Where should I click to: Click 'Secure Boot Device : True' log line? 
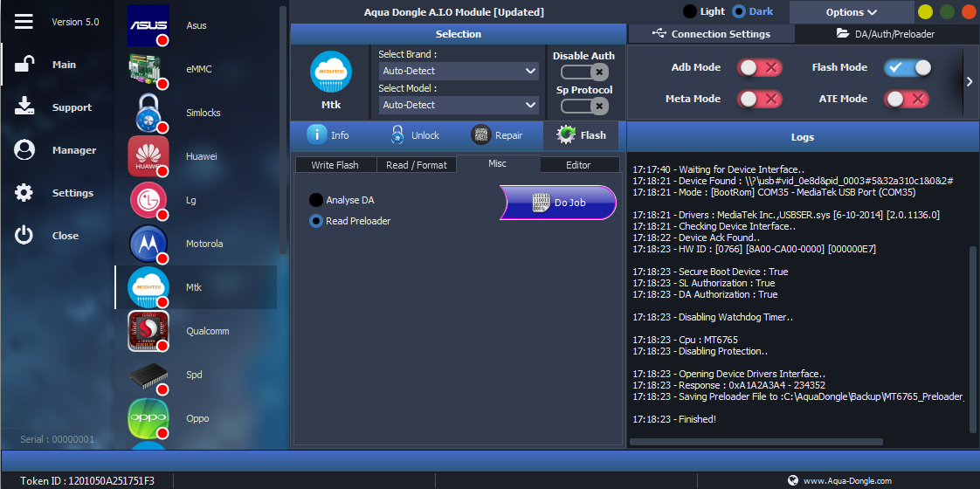[x=710, y=272]
